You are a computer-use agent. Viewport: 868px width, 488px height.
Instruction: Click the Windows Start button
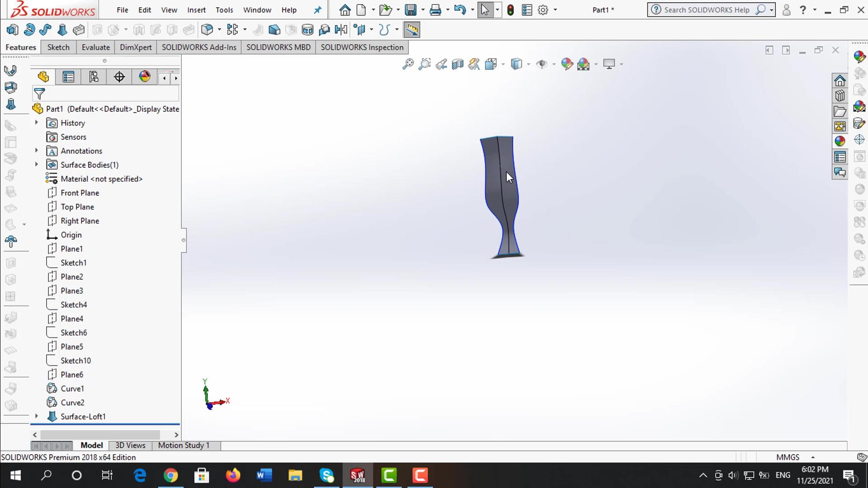click(15, 475)
